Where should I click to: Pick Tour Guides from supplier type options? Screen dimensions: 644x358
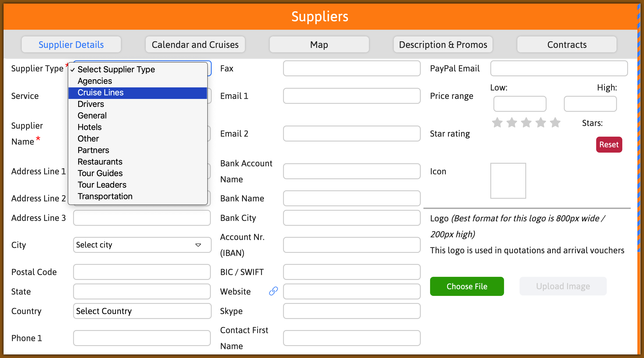(x=100, y=173)
